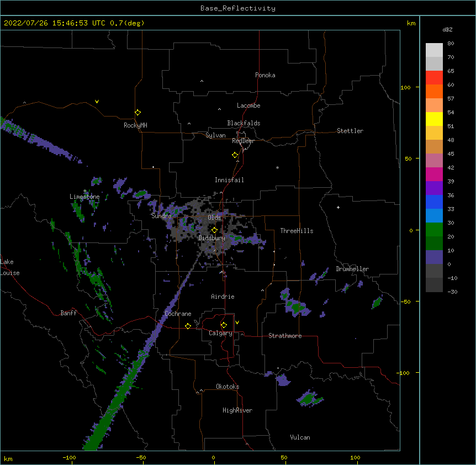476x465 pixels.
Task: Click the Lacombe city label
Action: (248, 105)
